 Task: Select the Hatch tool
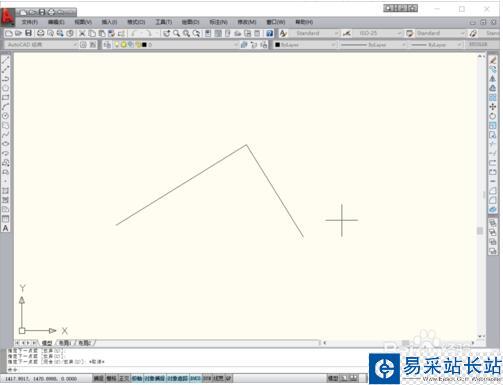point(6,191)
